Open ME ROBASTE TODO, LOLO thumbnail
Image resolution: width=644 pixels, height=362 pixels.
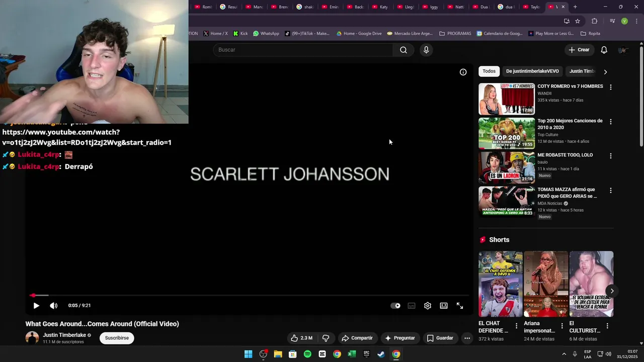click(x=507, y=167)
